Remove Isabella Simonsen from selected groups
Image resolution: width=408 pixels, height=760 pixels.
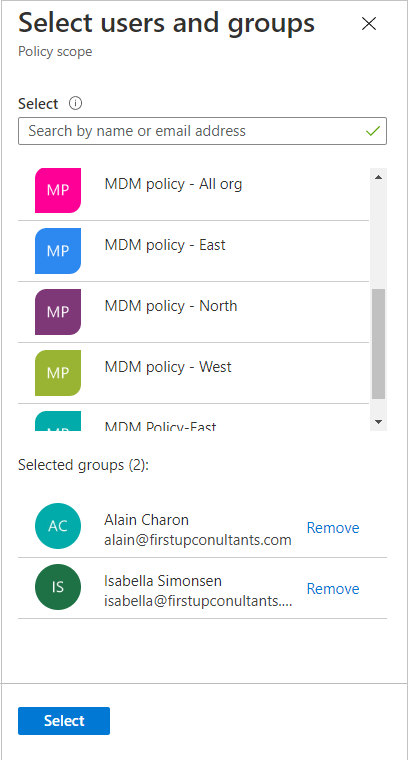(x=333, y=588)
